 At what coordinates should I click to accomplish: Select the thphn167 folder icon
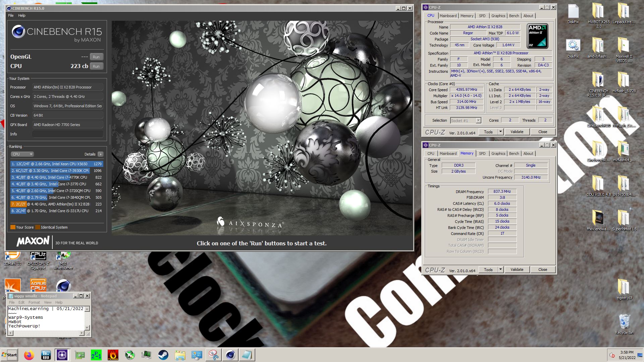pos(624,289)
